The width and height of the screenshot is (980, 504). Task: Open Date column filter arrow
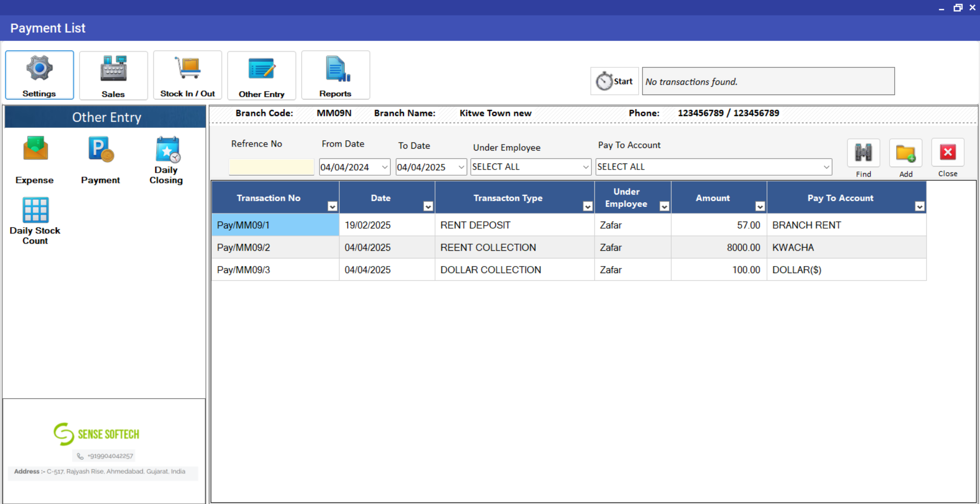[428, 206]
